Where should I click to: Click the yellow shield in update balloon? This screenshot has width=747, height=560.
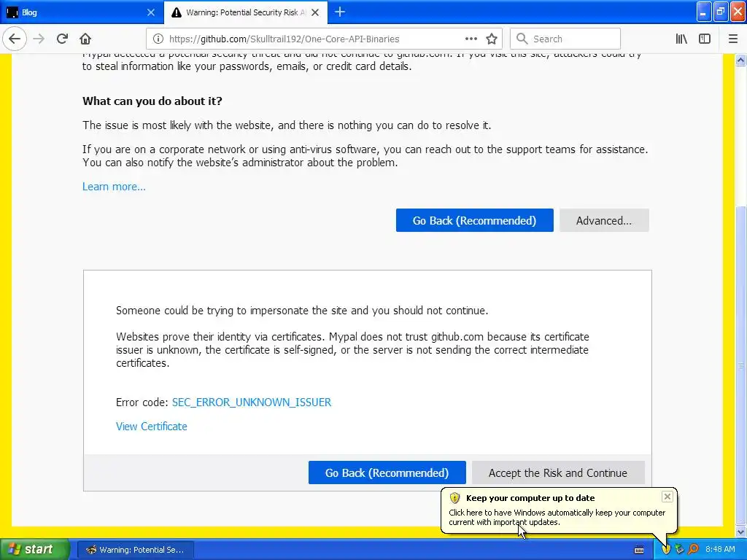point(455,498)
